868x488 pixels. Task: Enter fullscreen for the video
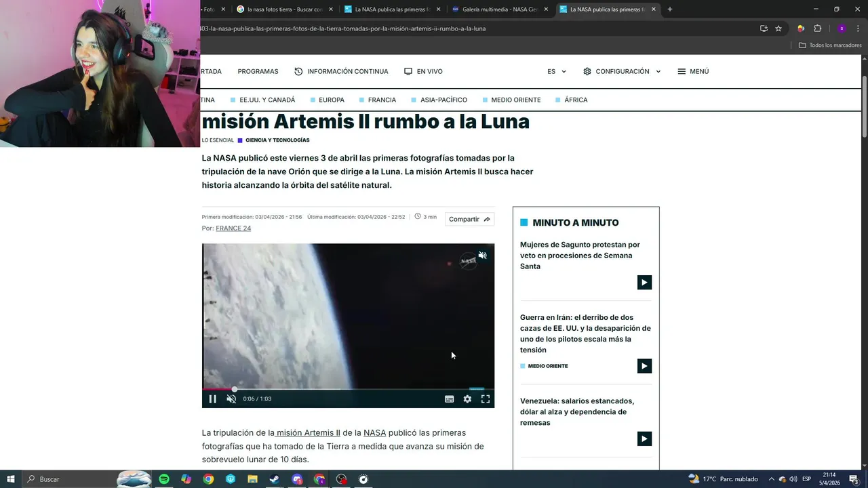pos(486,399)
